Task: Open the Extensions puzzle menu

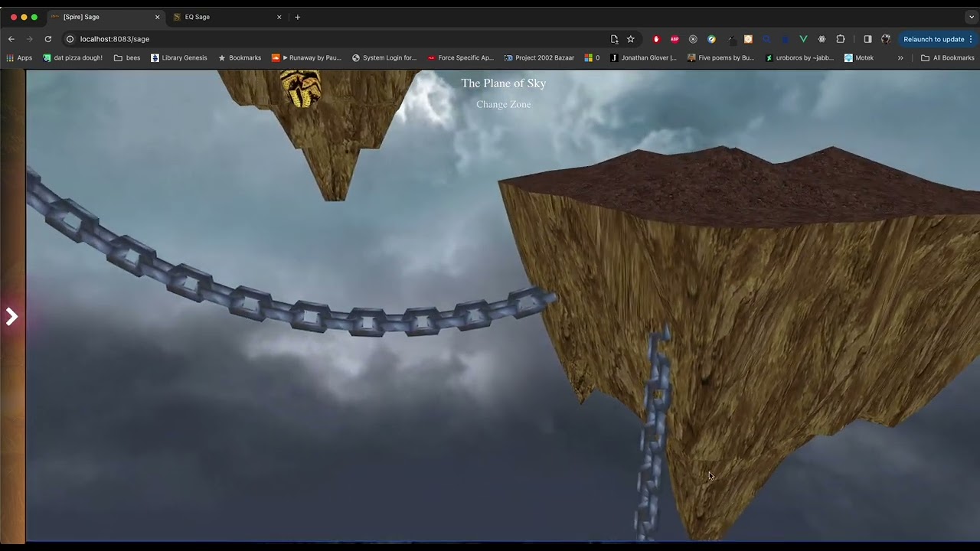Action: [841, 39]
